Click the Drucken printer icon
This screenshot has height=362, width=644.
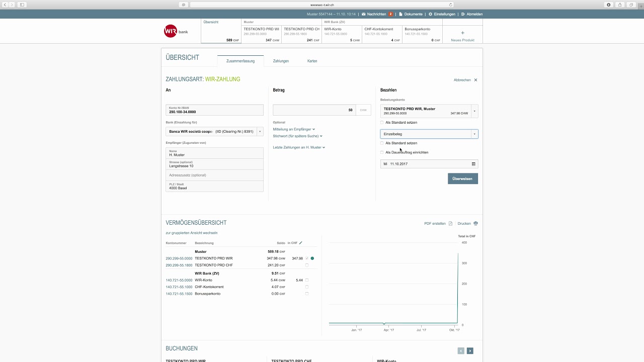click(475, 223)
